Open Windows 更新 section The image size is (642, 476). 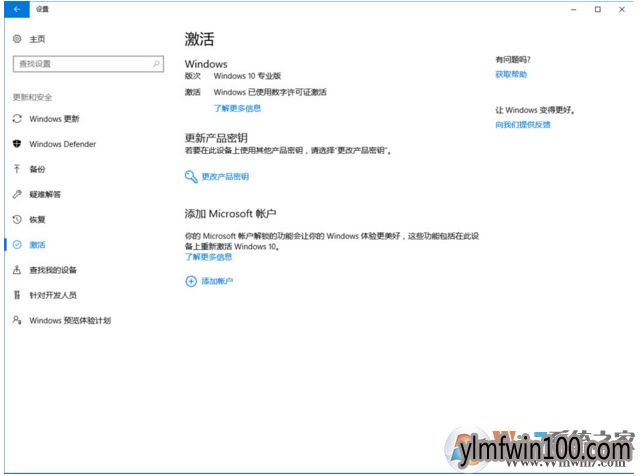point(54,119)
